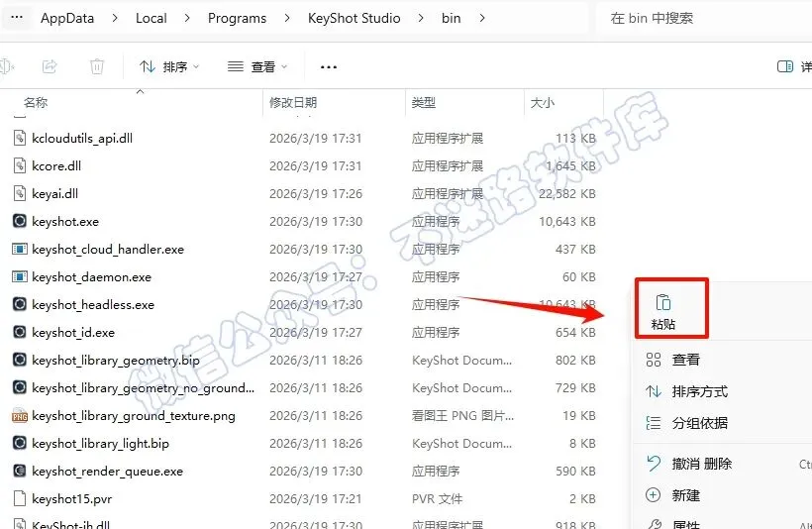
Task: Select file kcloudutils_api.dll
Action: click(x=82, y=139)
